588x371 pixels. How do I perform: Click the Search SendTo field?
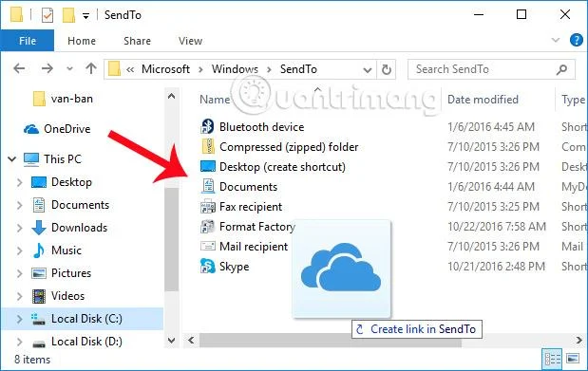coord(491,69)
